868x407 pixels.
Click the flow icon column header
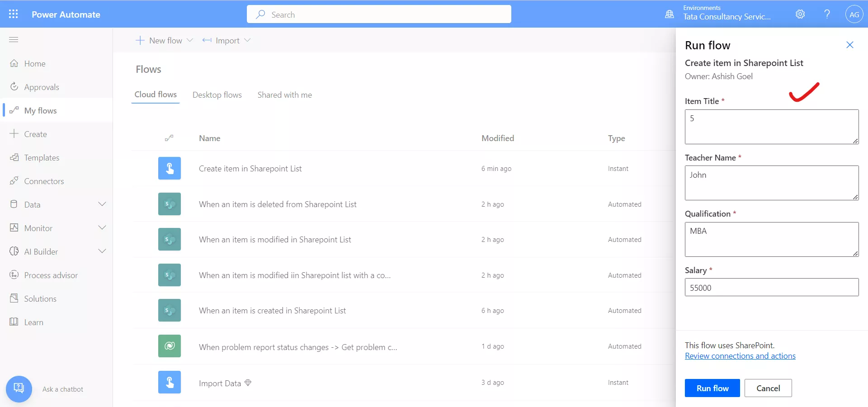tap(169, 138)
